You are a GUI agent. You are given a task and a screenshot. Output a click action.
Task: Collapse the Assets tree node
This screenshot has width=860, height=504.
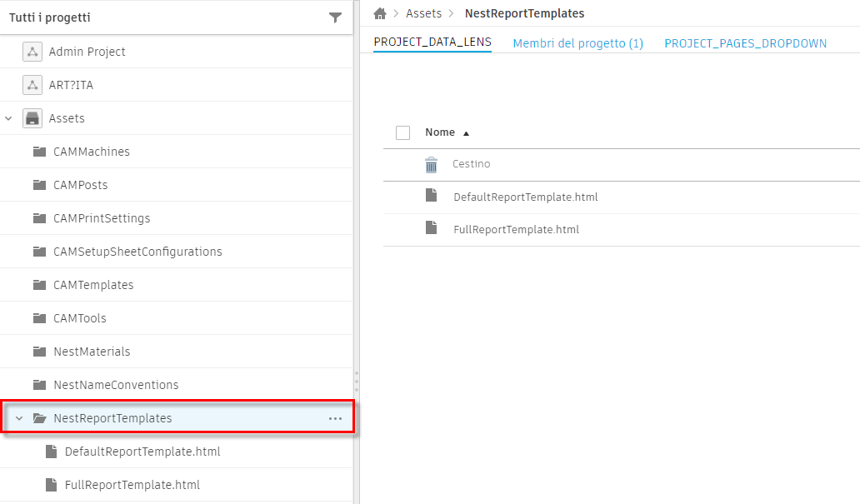(8, 117)
